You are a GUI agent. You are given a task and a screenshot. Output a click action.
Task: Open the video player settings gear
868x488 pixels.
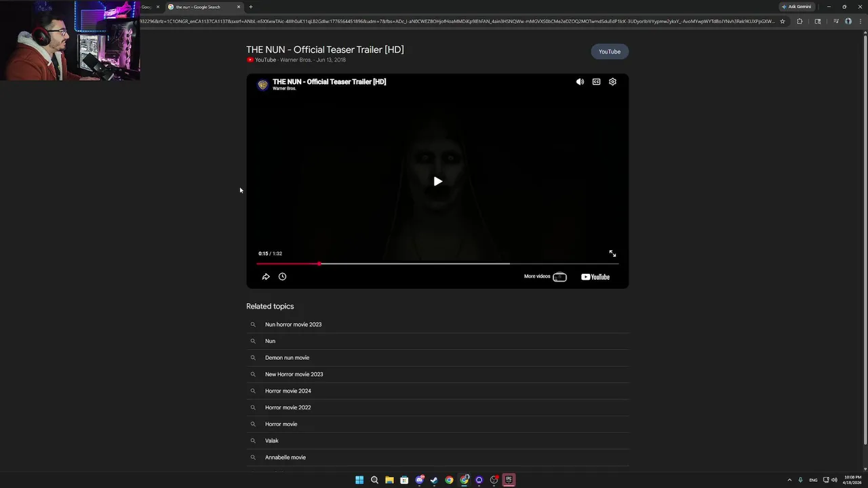[612, 81]
